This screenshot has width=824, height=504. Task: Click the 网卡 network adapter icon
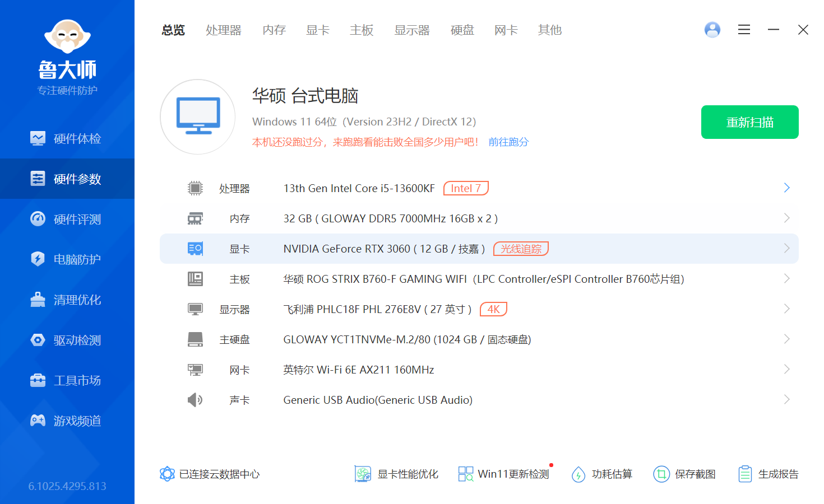tap(195, 370)
